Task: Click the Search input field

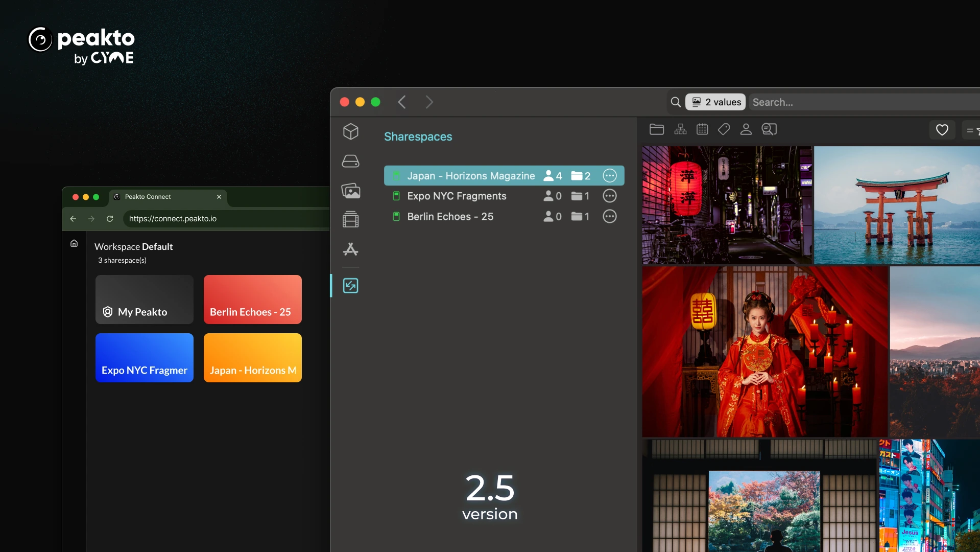Action: [x=863, y=102]
